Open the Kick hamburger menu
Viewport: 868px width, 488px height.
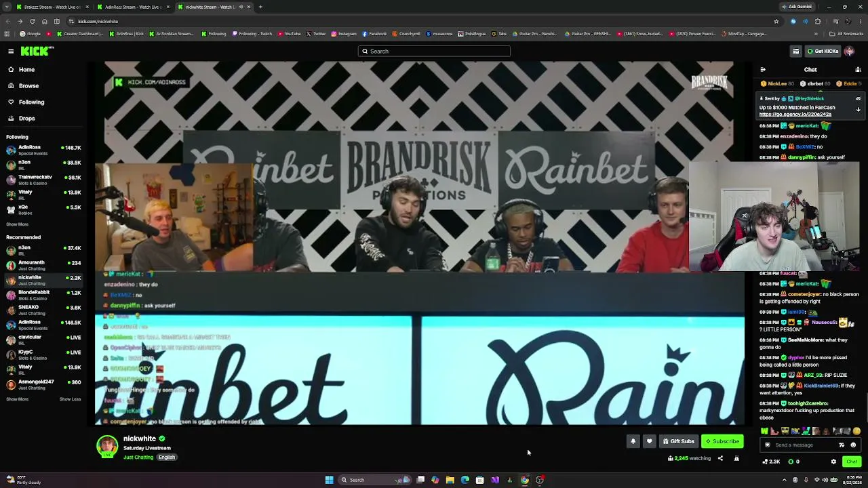[11, 51]
